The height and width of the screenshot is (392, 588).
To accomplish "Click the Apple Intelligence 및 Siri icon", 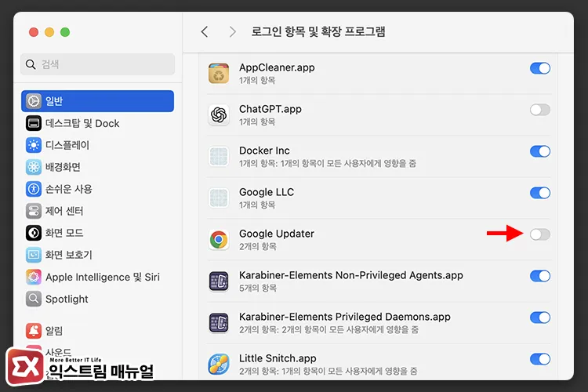I will pyautogui.click(x=34, y=277).
